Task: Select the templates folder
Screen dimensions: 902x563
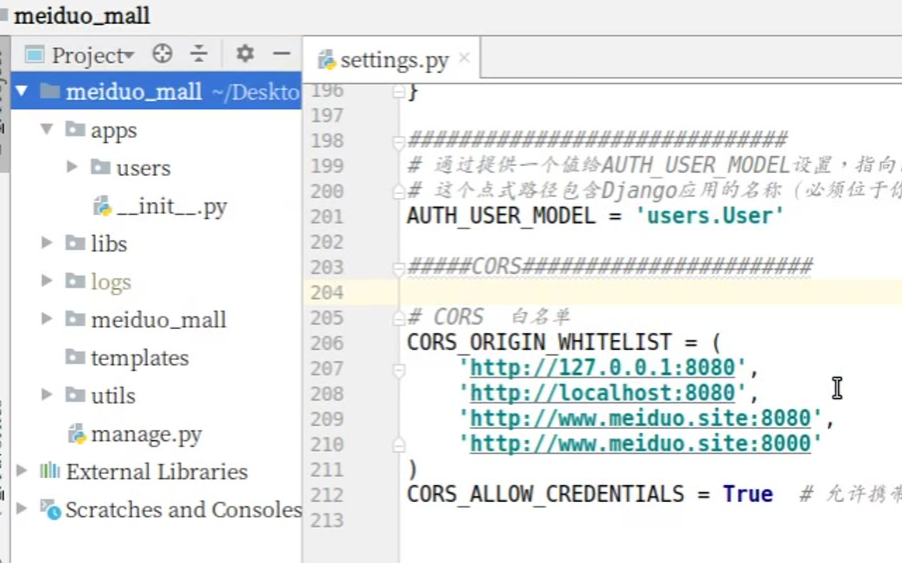Action: (139, 358)
